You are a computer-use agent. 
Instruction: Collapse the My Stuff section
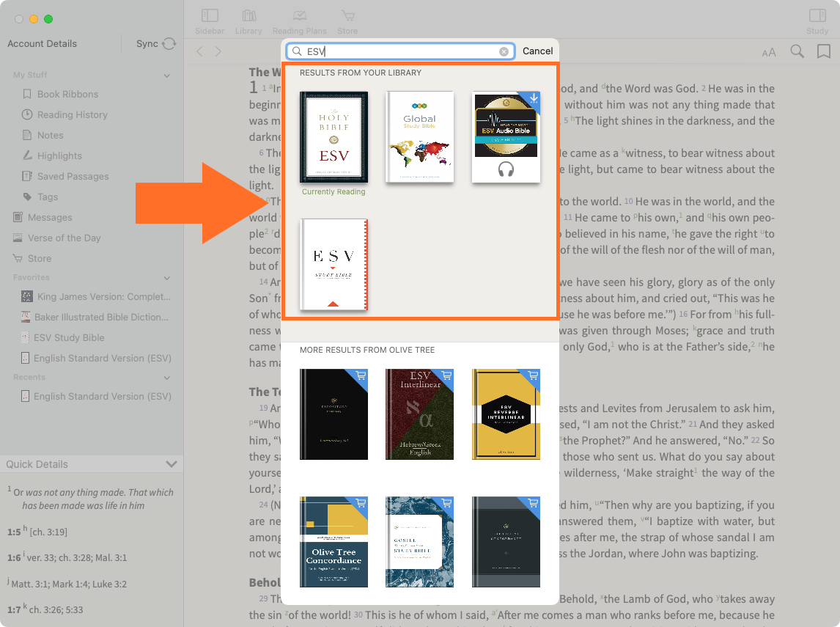(x=167, y=76)
